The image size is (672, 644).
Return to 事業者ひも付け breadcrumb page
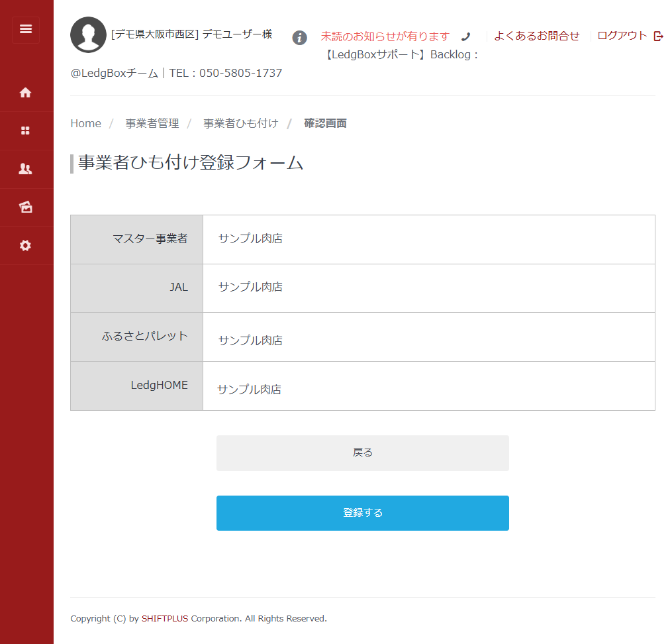[240, 123]
